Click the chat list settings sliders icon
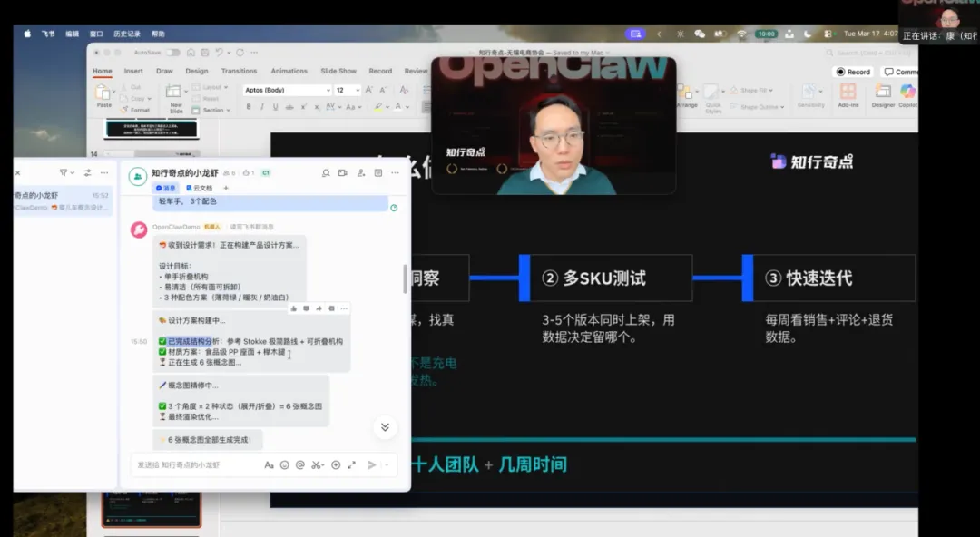The image size is (980, 537). [87, 173]
